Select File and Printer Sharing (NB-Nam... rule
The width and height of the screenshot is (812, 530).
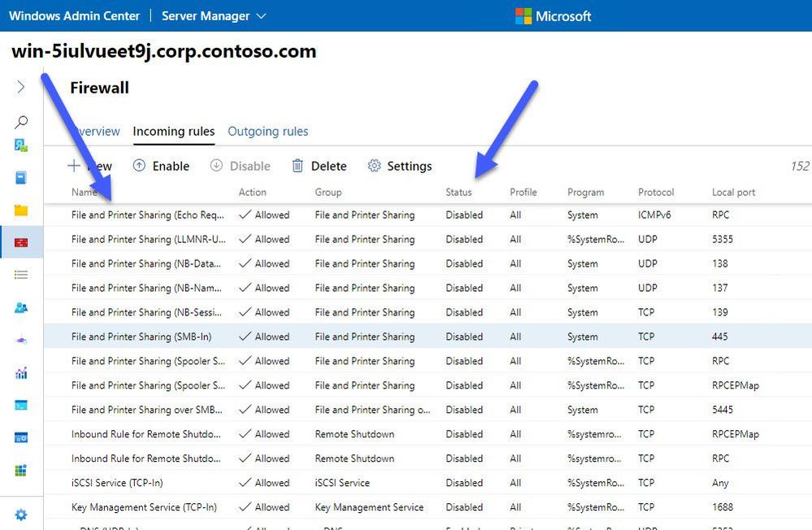click(x=428, y=288)
